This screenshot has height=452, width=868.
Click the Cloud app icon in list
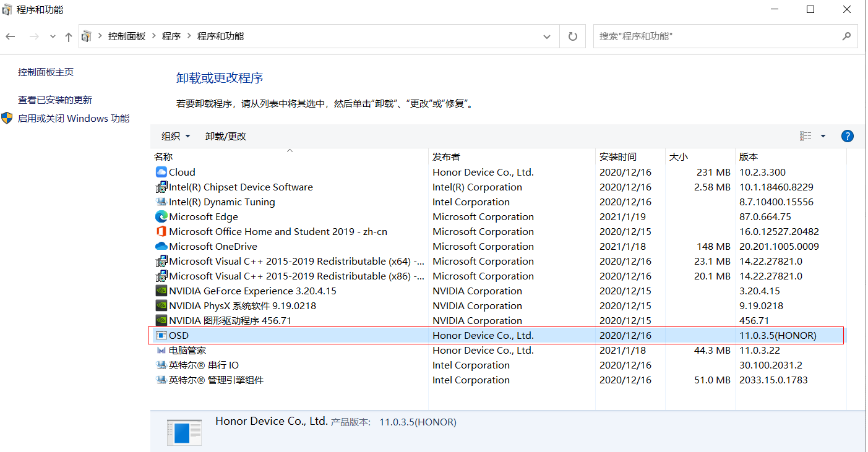(161, 173)
